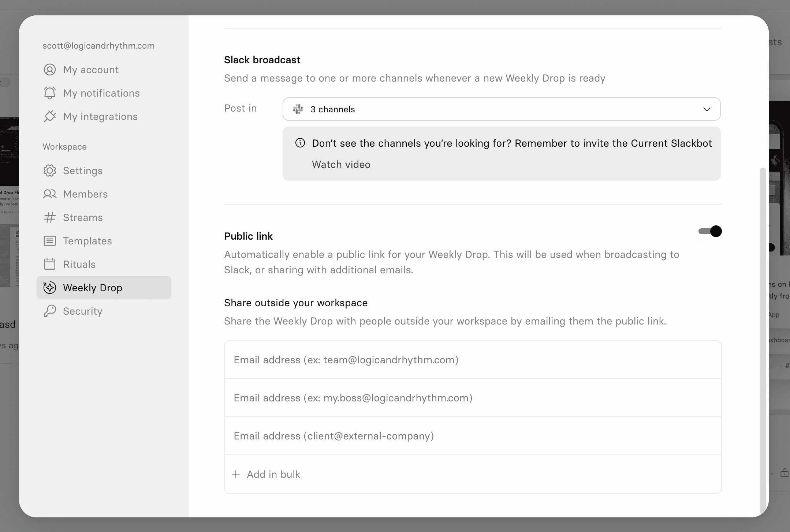The image size is (790, 532).
Task: Click the My account profile icon
Action: [50, 70]
